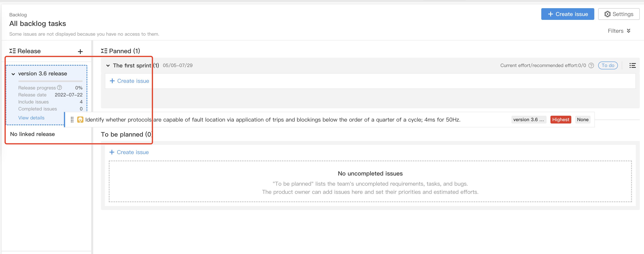
Task: Click Create issue under To be planned
Action: tap(129, 152)
